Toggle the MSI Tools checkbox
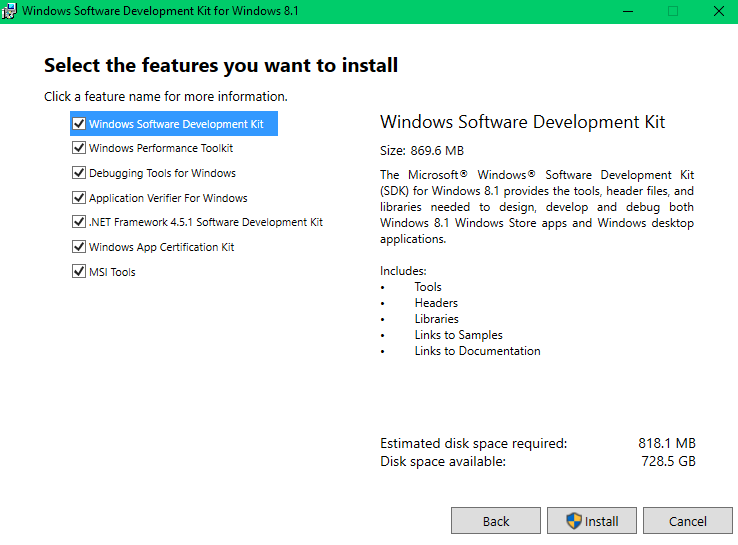738x545 pixels. click(79, 272)
